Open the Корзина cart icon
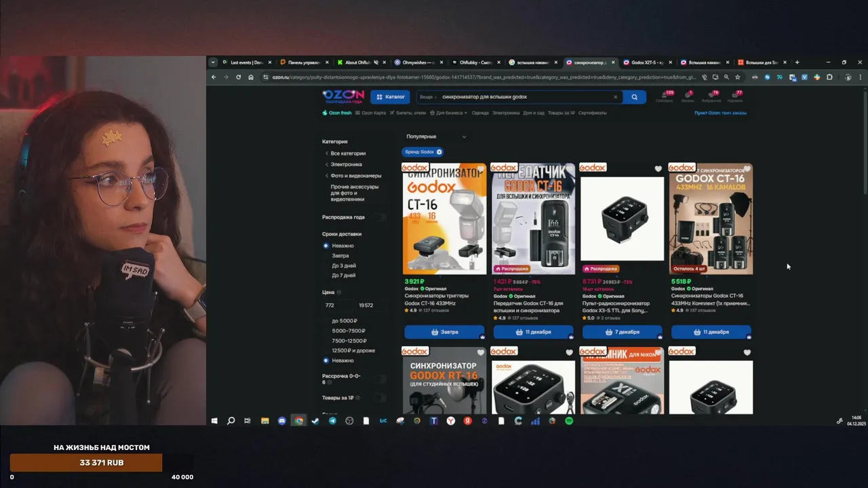This screenshot has height=488, width=868. (735, 96)
